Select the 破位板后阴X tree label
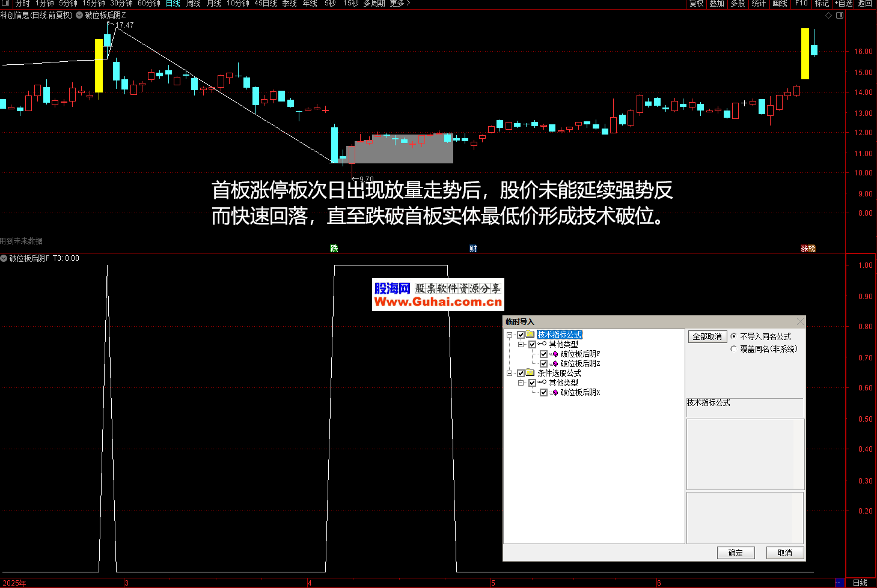 pos(580,392)
